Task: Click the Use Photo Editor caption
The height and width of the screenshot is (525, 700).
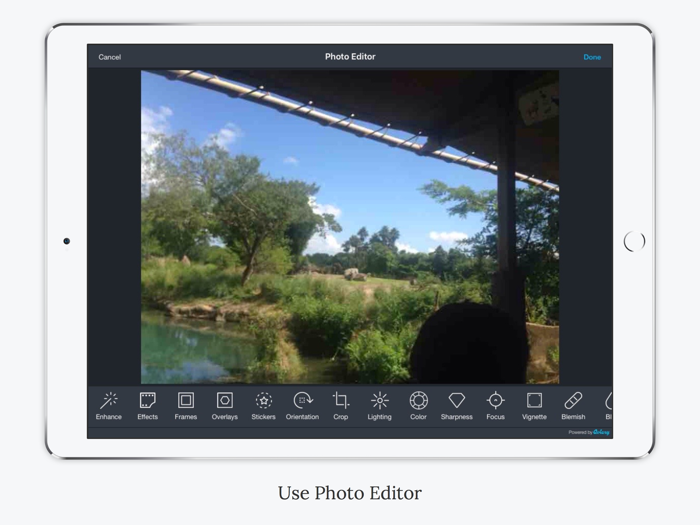Action: [x=350, y=493]
